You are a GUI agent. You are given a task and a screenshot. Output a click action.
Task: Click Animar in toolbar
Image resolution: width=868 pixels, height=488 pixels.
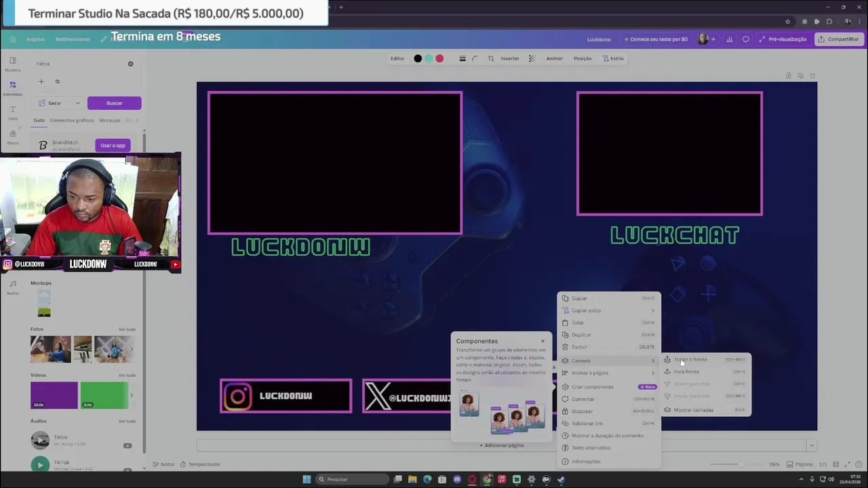coord(555,58)
